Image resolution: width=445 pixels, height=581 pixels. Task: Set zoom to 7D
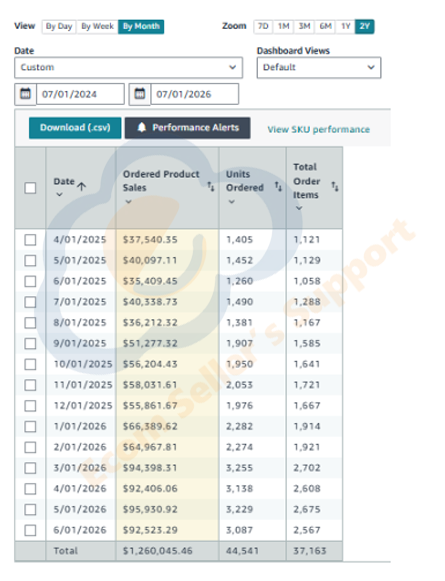pyautogui.click(x=263, y=26)
